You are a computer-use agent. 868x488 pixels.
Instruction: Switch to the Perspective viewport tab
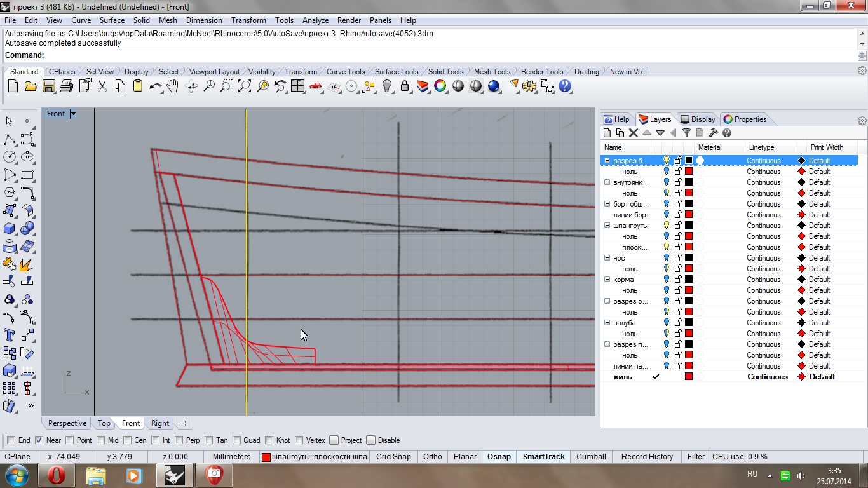coord(67,423)
